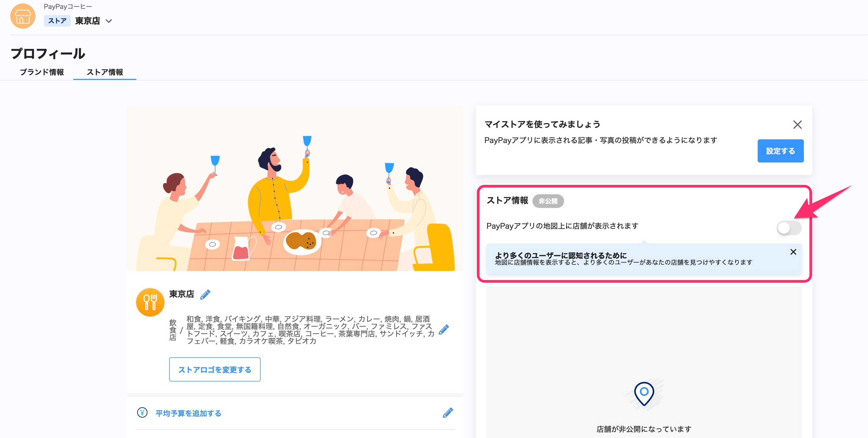Click the orange fork-and-knife store logo

pos(150,302)
